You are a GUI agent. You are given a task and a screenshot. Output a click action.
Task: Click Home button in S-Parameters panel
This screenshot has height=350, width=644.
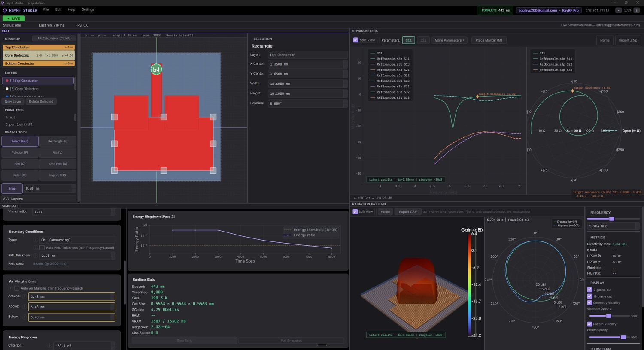pyautogui.click(x=605, y=40)
